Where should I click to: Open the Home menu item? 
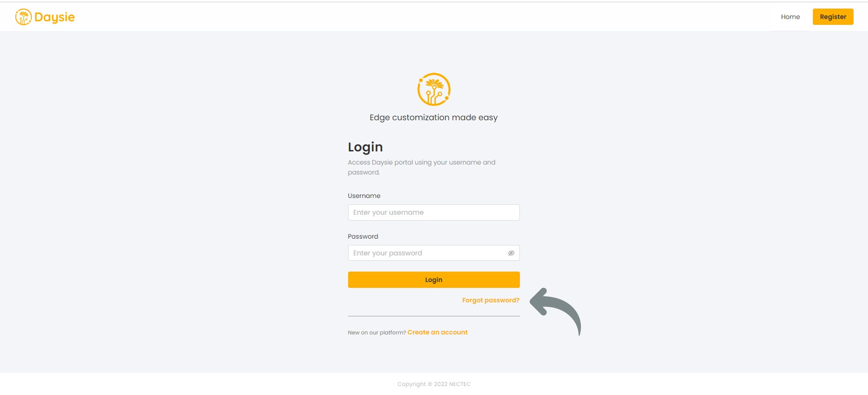(x=790, y=17)
